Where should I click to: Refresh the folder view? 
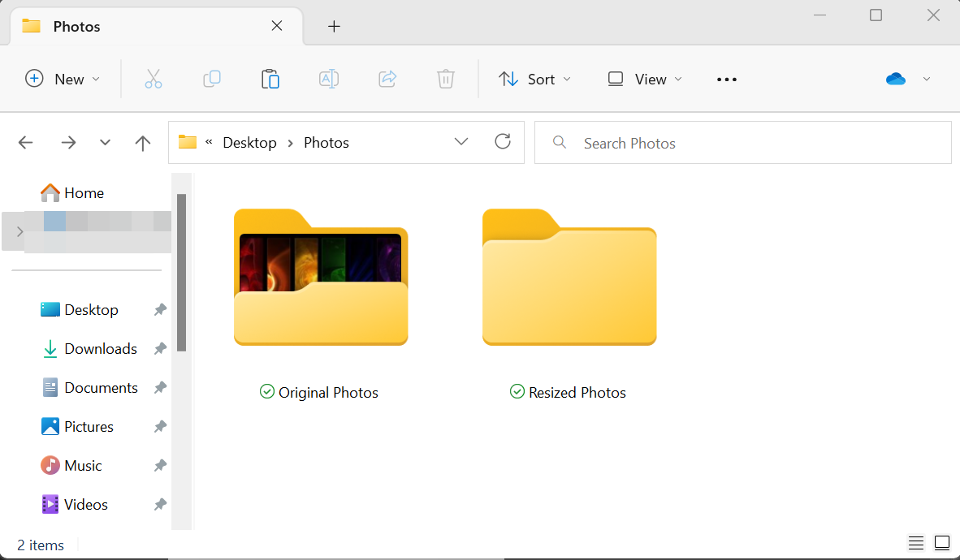[503, 141]
